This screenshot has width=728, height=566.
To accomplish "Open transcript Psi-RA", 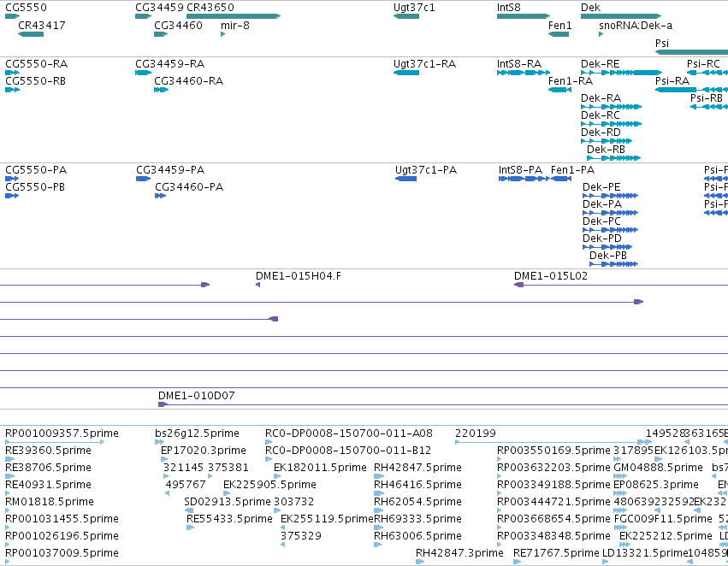I will coord(691,90).
